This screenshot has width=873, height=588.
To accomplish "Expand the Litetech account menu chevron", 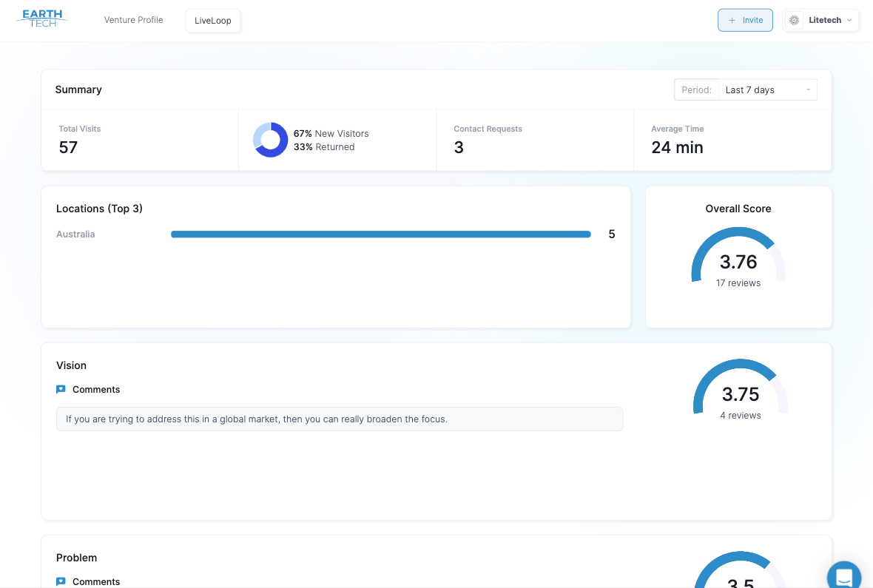I will [849, 21].
